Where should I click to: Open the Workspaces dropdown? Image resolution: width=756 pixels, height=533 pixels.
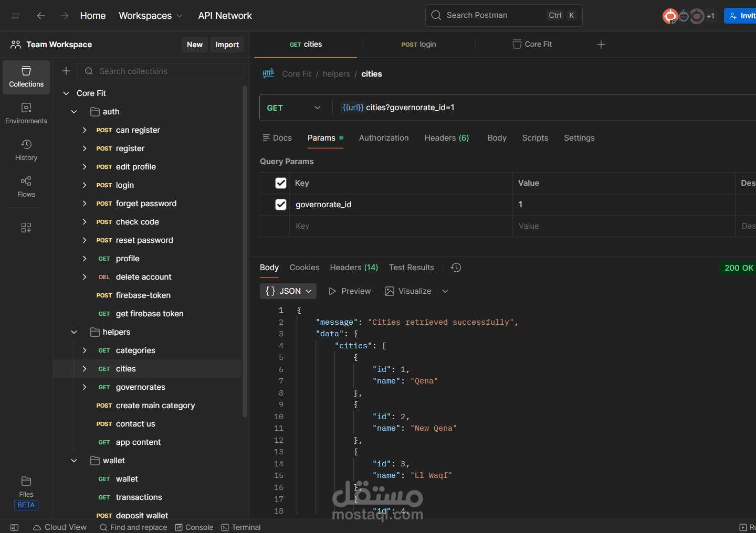pos(151,16)
